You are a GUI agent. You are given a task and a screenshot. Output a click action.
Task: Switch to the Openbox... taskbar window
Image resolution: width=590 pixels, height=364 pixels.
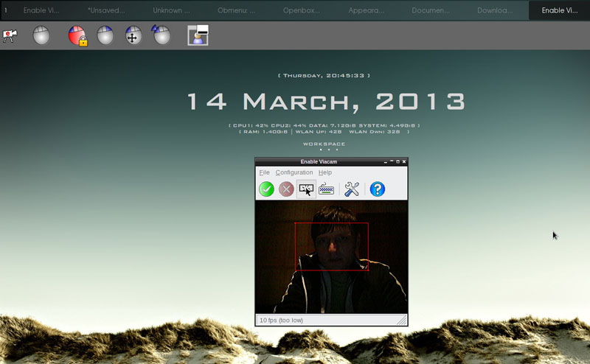(x=301, y=10)
